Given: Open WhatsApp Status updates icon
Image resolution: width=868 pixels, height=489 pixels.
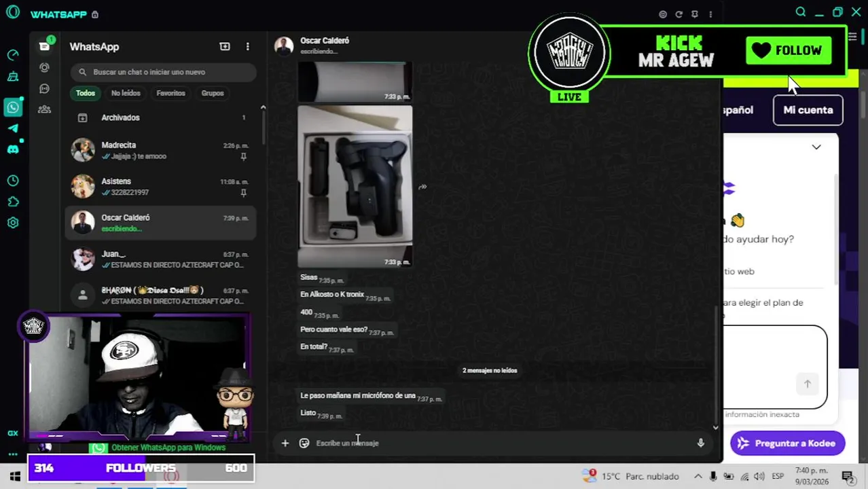Looking at the screenshot, I should tap(44, 67).
